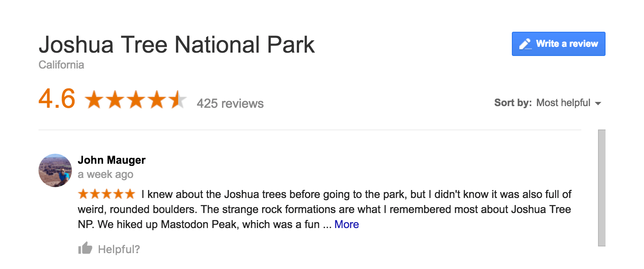Click the 425 reviews count
This screenshot has height=269, width=644.
click(230, 103)
